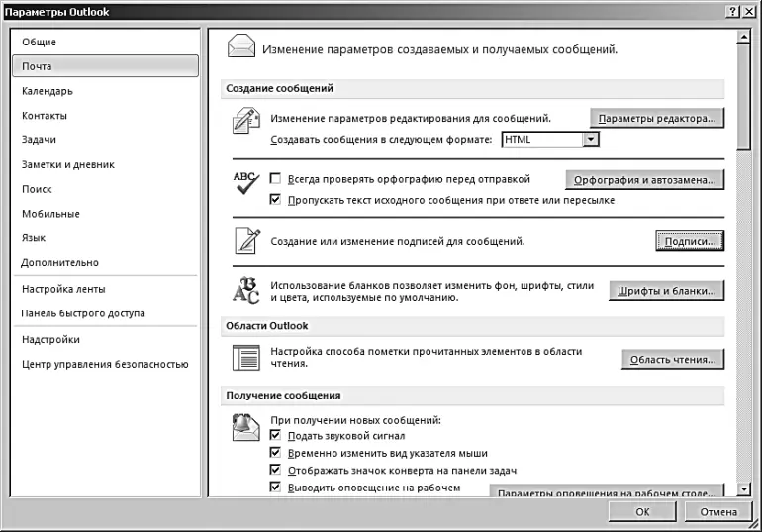Select the Общие category
The height and width of the screenshot is (532, 762).
pos(105,42)
